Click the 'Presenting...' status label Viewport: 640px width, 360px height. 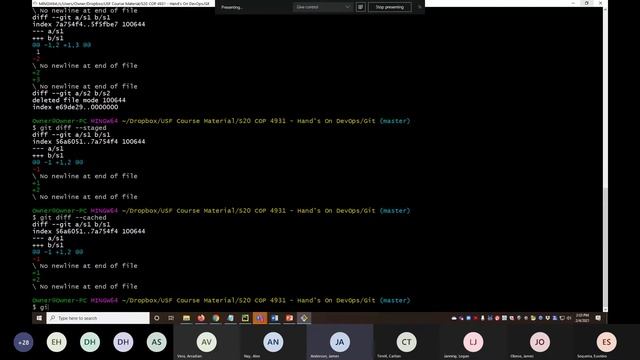[x=232, y=7]
